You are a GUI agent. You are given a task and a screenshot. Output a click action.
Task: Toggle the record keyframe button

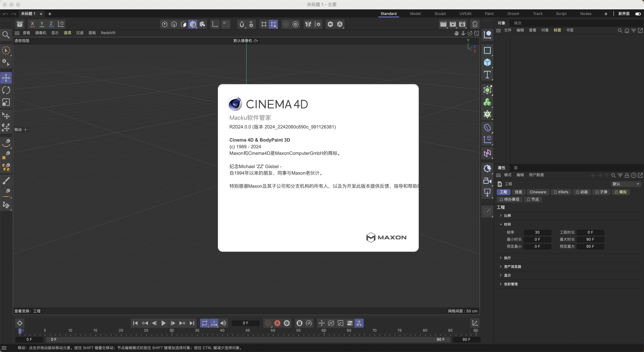[x=268, y=323]
